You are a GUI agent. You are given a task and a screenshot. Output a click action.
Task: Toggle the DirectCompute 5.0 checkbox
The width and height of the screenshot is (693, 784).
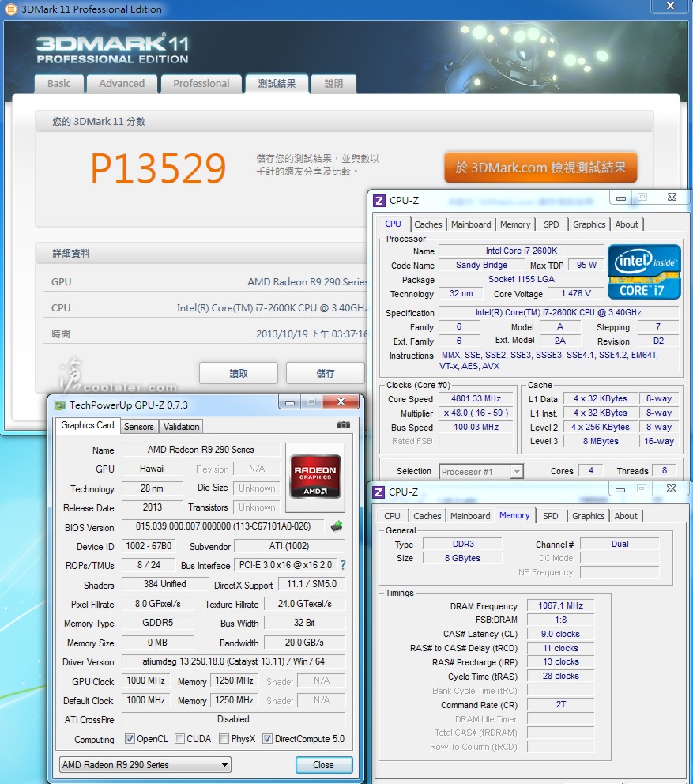(x=268, y=738)
